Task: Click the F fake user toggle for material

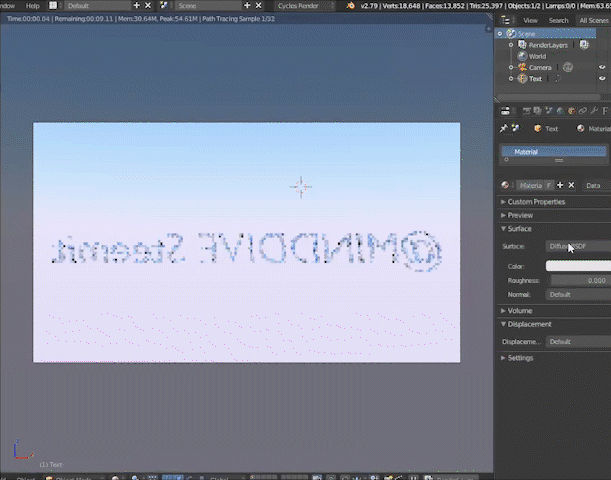Action: [x=548, y=185]
